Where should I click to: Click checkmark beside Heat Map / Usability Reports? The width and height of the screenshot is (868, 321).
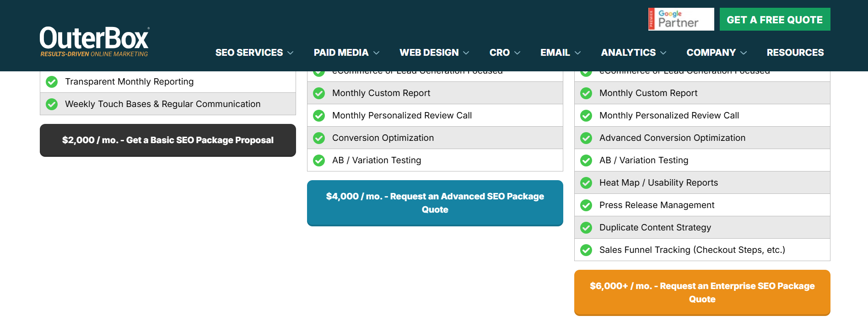click(x=586, y=183)
